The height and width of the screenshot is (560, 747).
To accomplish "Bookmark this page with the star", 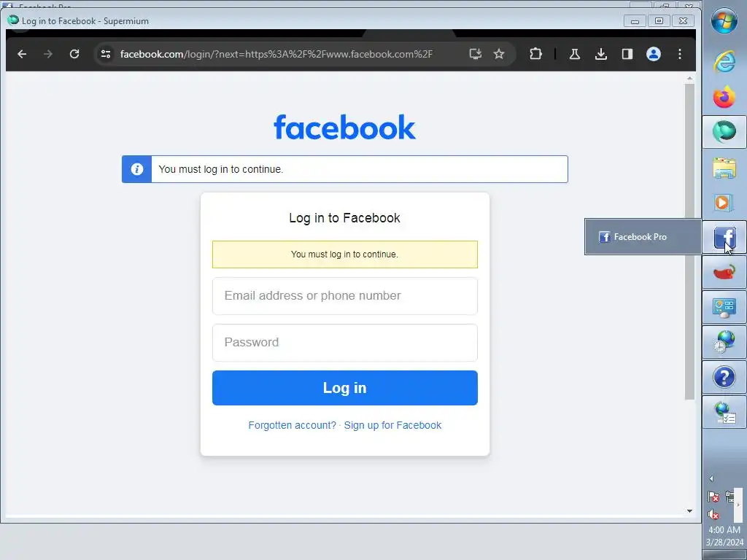I will 499,54.
